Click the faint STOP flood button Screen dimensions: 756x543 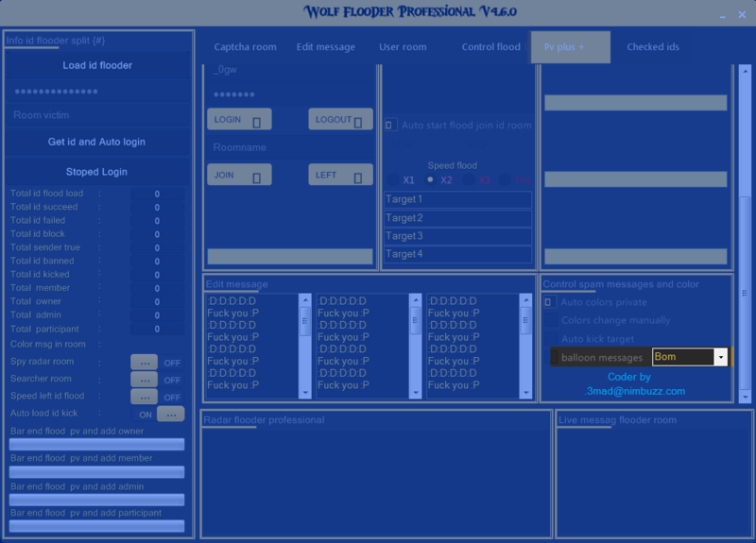click(478, 144)
